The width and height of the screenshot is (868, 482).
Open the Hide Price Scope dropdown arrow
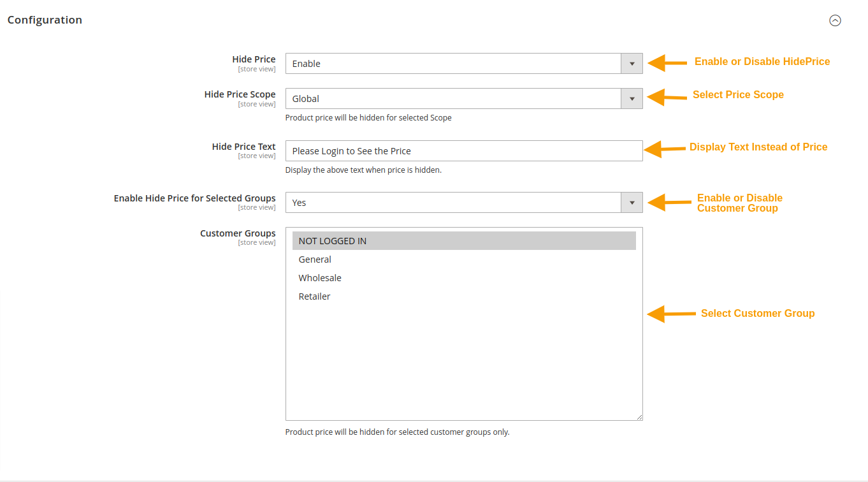click(x=632, y=98)
